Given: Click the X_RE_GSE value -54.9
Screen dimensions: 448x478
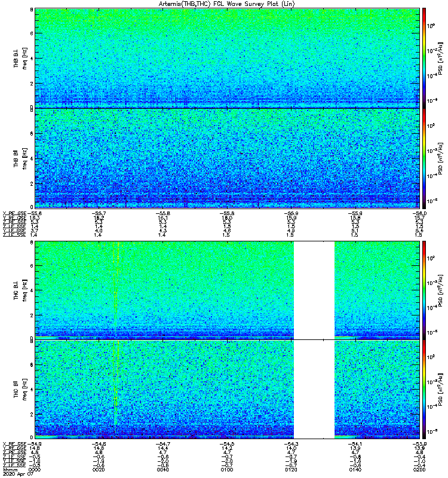Looking at the screenshot, I should click(34, 444).
